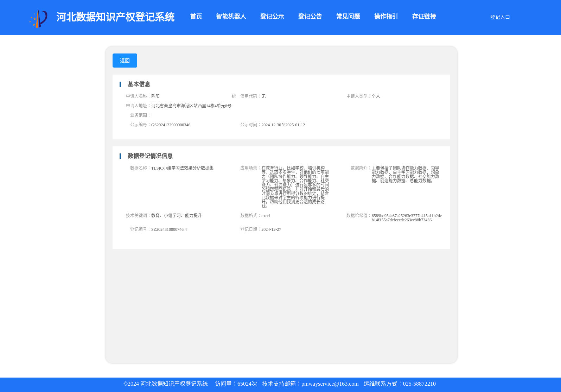Select the applicant address text
Screen dimensions: 561x392
pos(191,106)
